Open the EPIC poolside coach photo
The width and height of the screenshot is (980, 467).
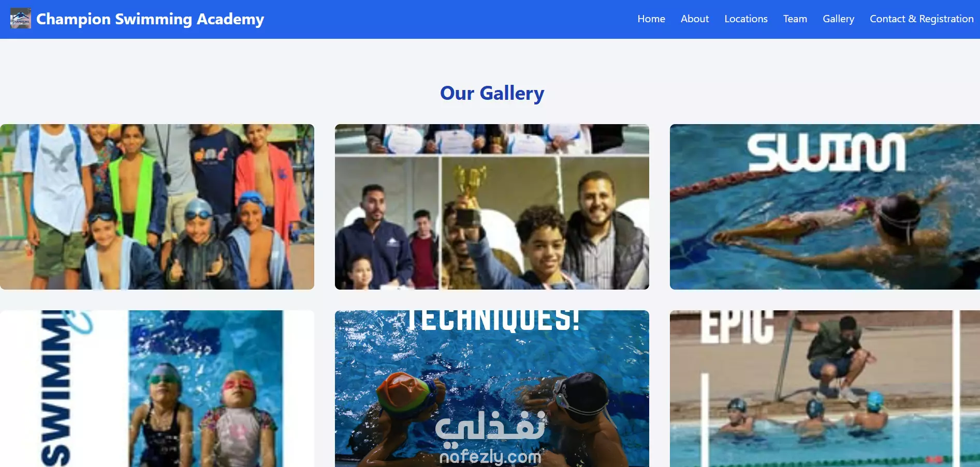(825, 389)
